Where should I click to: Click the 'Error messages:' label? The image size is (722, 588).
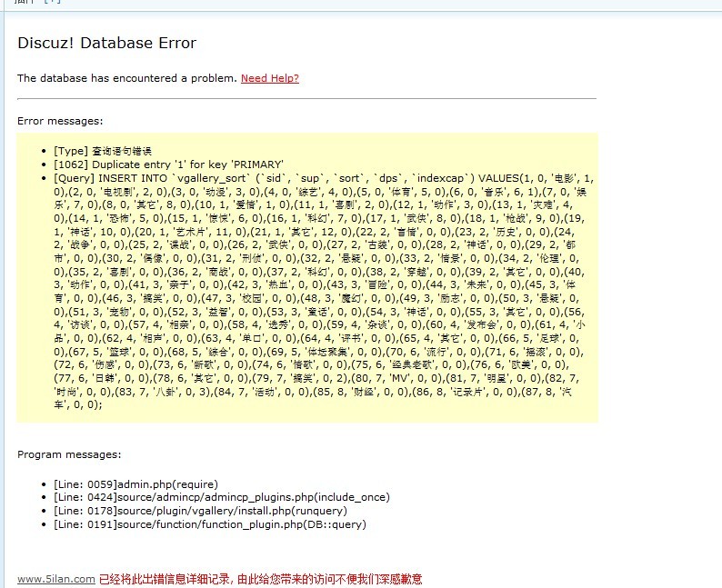click(60, 121)
